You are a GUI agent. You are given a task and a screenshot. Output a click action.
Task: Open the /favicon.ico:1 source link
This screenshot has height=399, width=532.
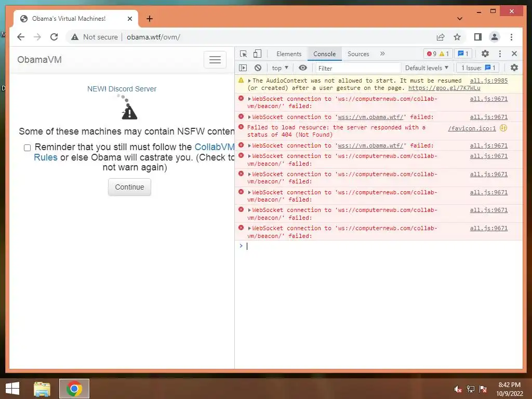coord(472,129)
